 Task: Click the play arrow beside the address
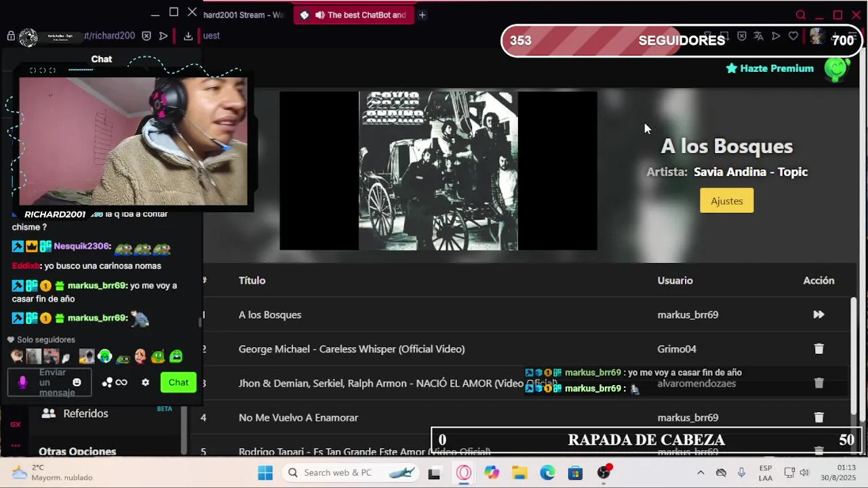[163, 36]
